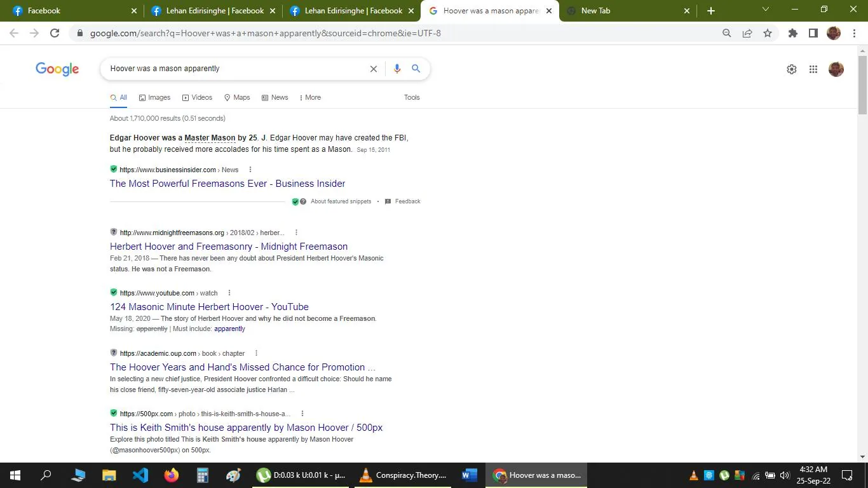Clear the search query with the X

(x=374, y=69)
